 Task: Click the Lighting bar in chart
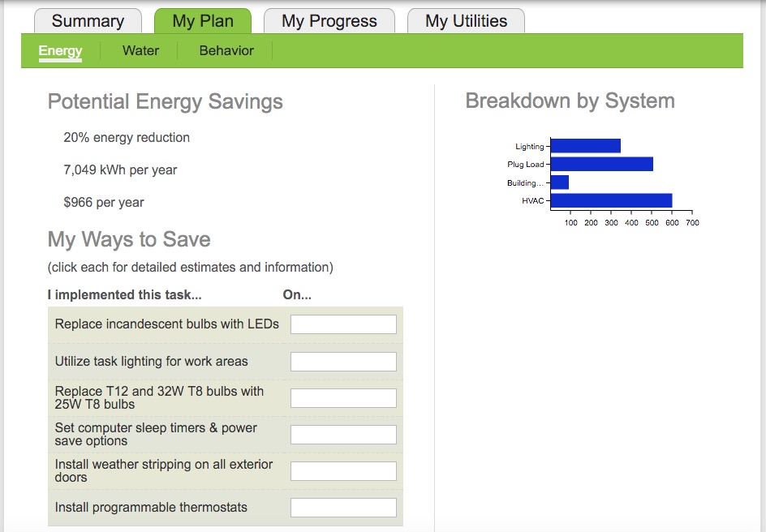coord(586,146)
